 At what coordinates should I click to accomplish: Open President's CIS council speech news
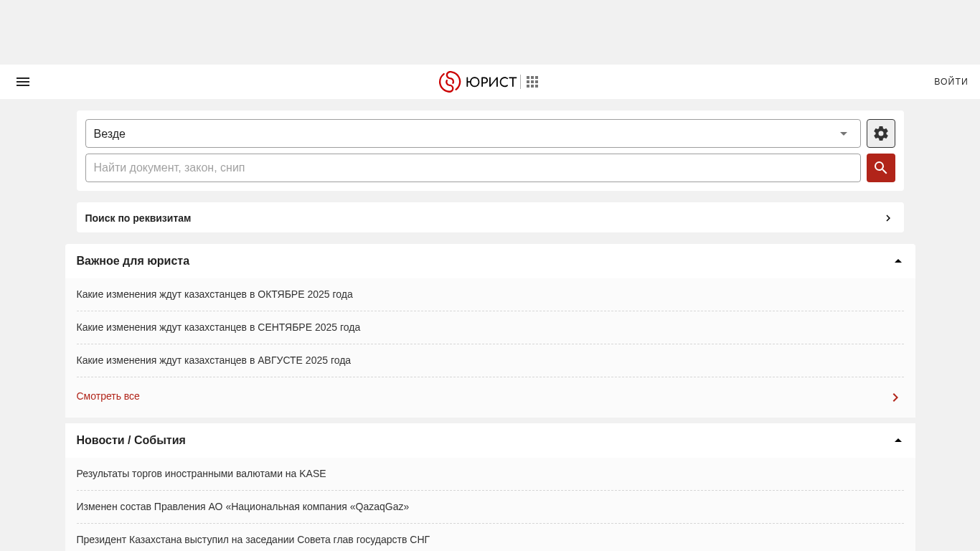pyautogui.click(x=253, y=540)
